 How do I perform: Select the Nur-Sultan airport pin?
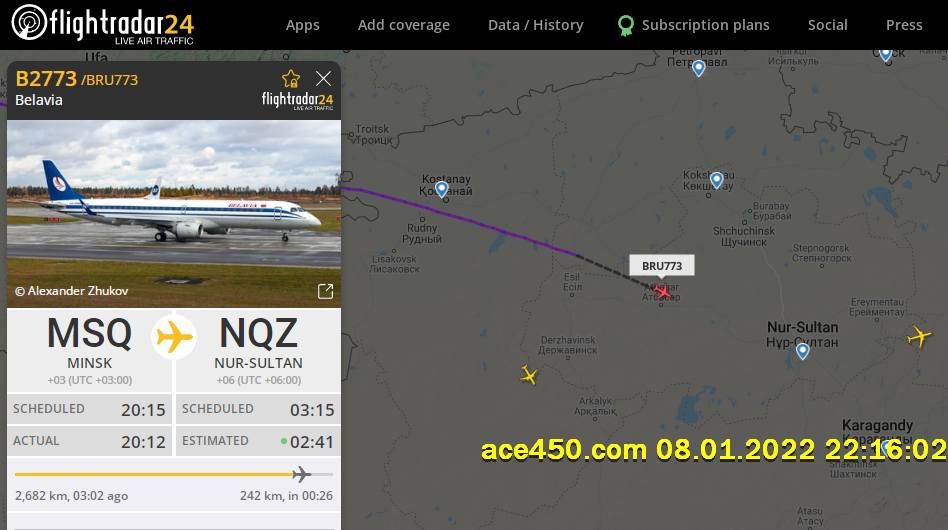pos(802,351)
